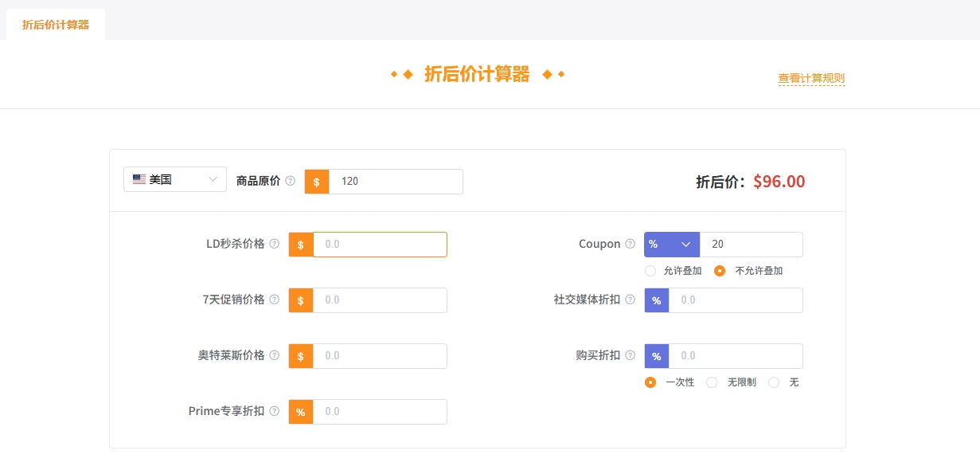This screenshot has height=474, width=980.
Task: Click the help icon beside Coupon
Action: (631, 244)
